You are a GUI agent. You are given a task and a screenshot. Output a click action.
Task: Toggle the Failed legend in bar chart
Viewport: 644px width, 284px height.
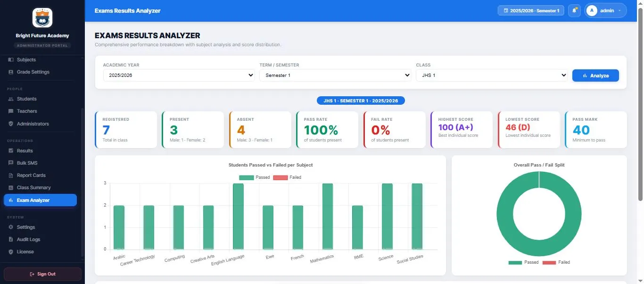[287, 177]
